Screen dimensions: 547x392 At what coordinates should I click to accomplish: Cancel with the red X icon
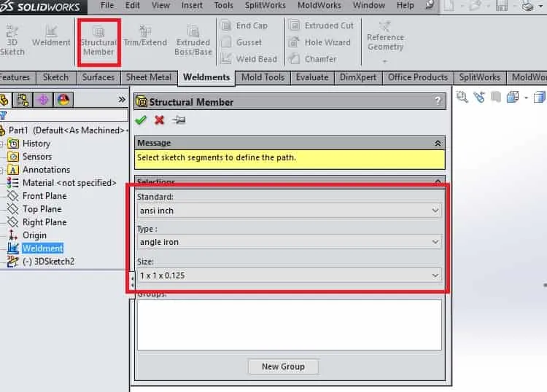160,120
